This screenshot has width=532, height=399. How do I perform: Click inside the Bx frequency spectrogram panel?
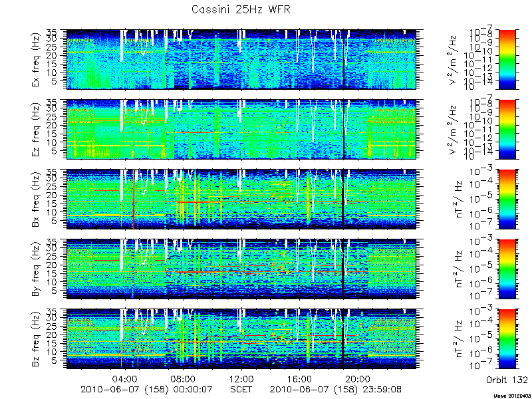(x=241, y=199)
